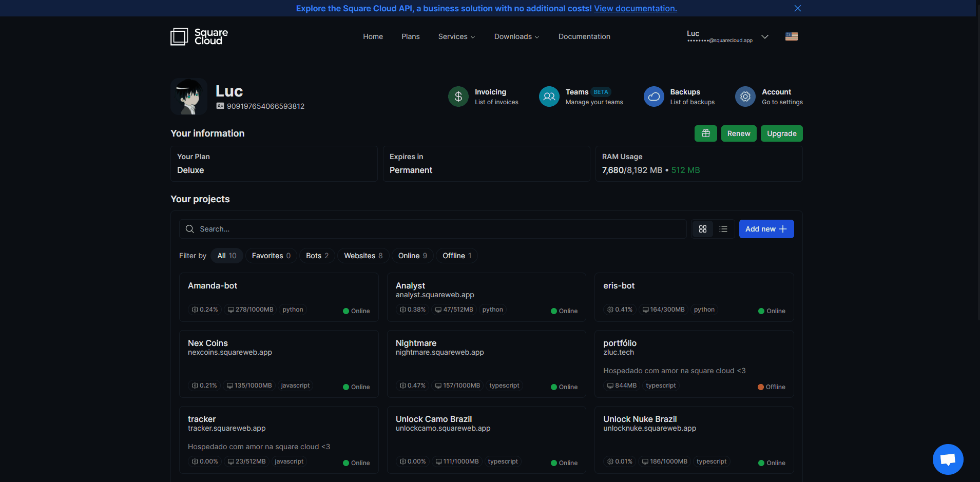Click Add new project button
The height and width of the screenshot is (482, 980).
tap(766, 229)
